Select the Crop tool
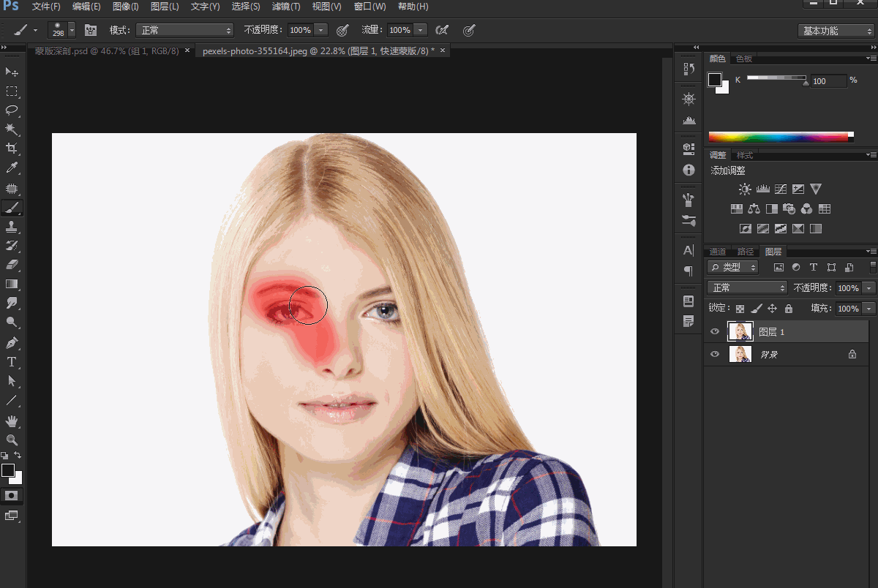 pos(12,148)
